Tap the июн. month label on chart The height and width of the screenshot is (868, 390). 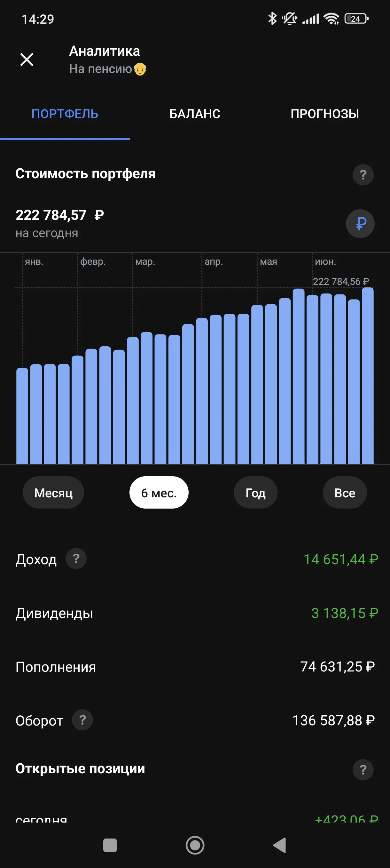click(325, 262)
